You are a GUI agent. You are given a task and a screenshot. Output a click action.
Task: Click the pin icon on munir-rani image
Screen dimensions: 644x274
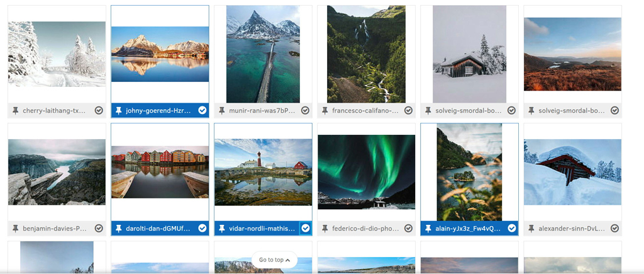click(222, 110)
